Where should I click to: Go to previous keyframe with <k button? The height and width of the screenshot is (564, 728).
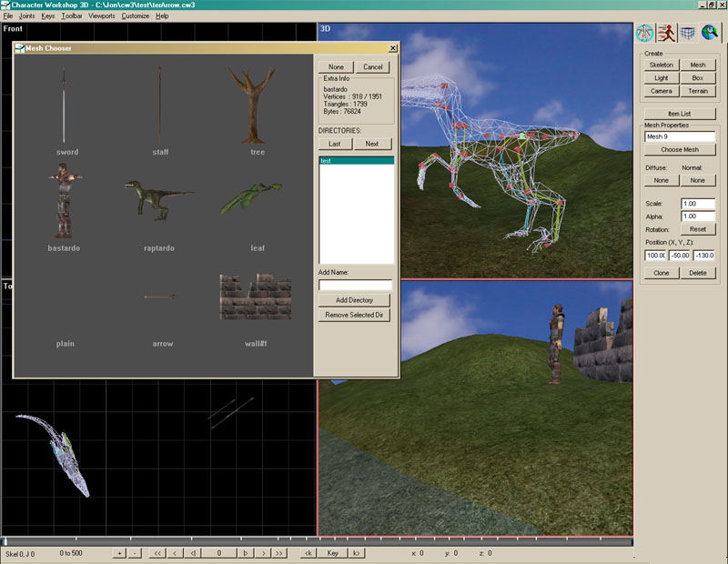point(309,552)
